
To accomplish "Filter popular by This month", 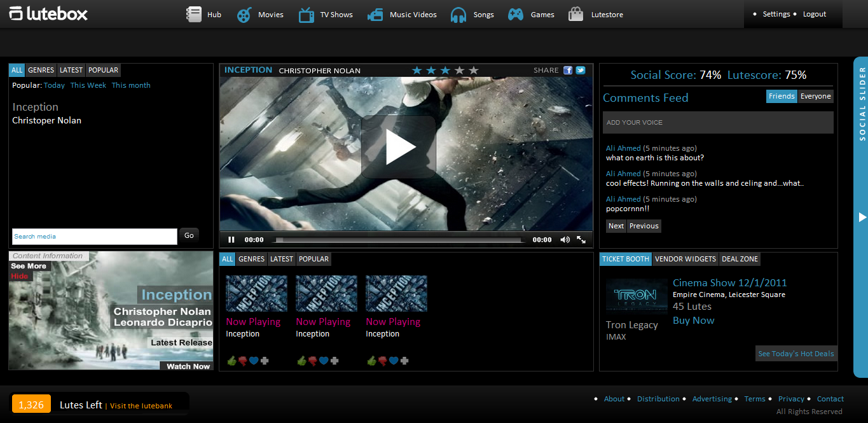I will pyautogui.click(x=131, y=85).
